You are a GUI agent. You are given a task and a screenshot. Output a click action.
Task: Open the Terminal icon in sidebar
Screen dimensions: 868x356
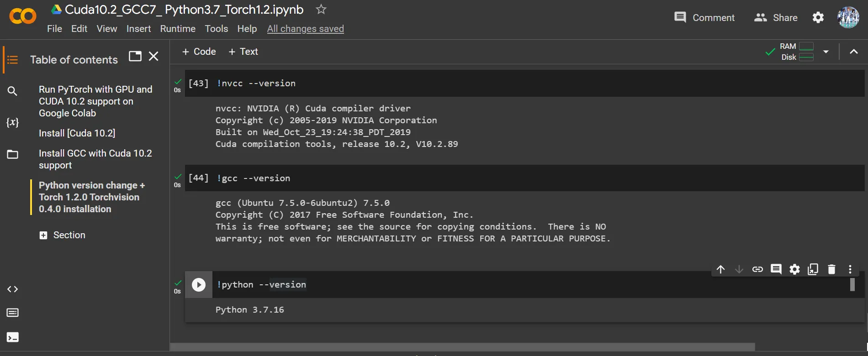click(x=12, y=337)
